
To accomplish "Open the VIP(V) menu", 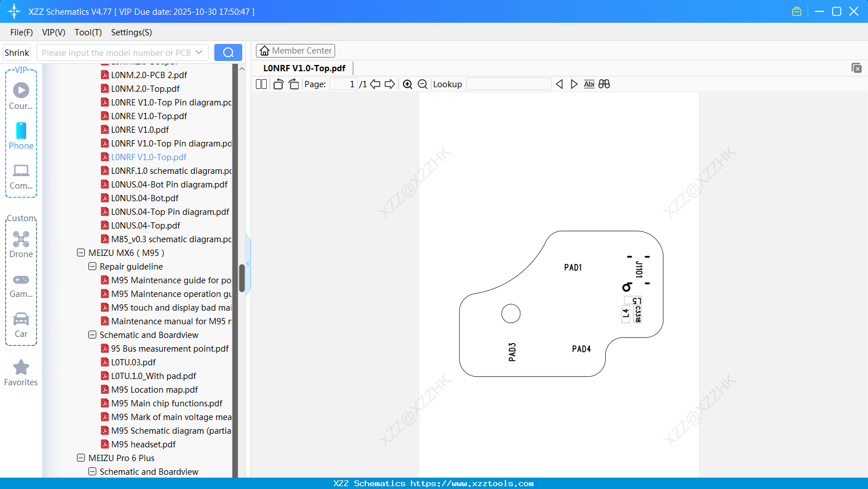I will 53,32.
